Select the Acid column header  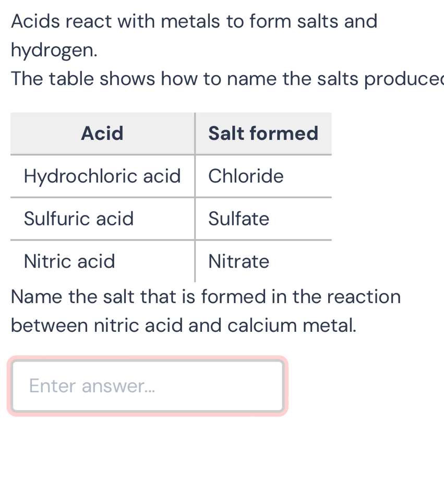(102, 134)
